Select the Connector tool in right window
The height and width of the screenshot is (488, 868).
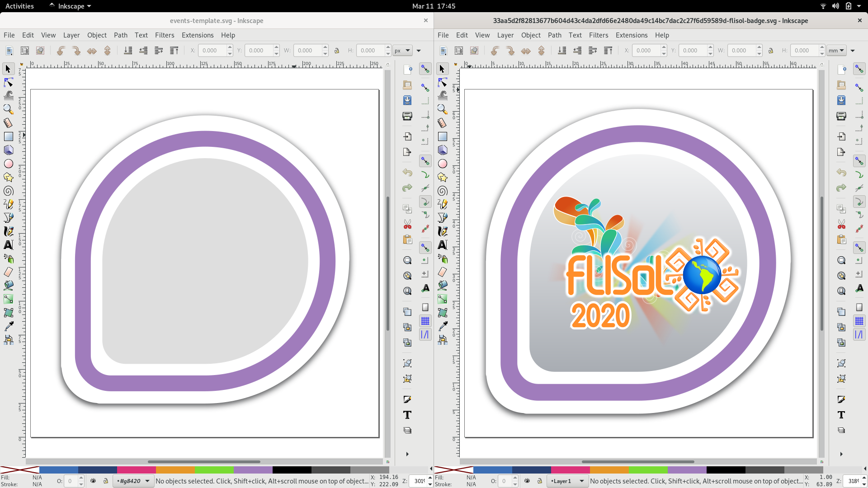click(x=442, y=340)
